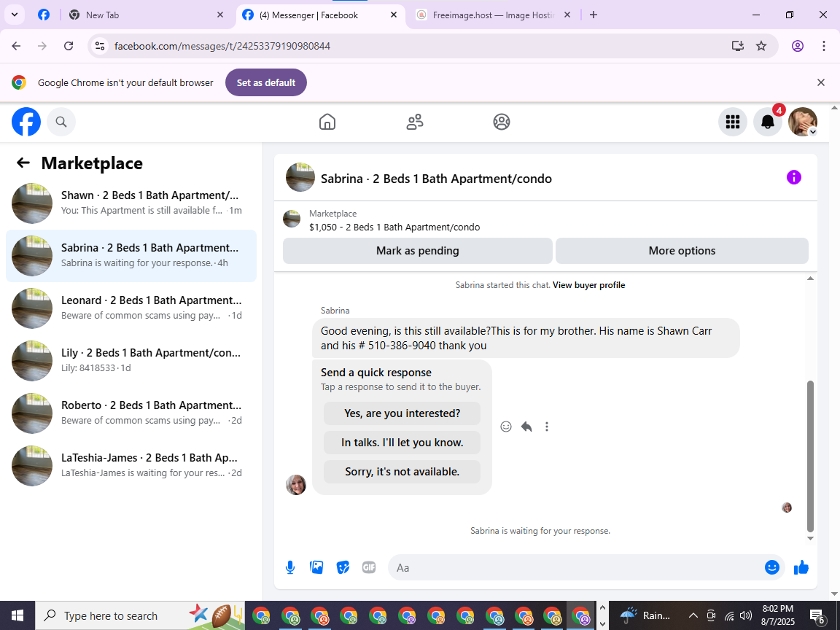The image size is (840, 630).
Task: Reload the current page
Action: click(x=69, y=46)
